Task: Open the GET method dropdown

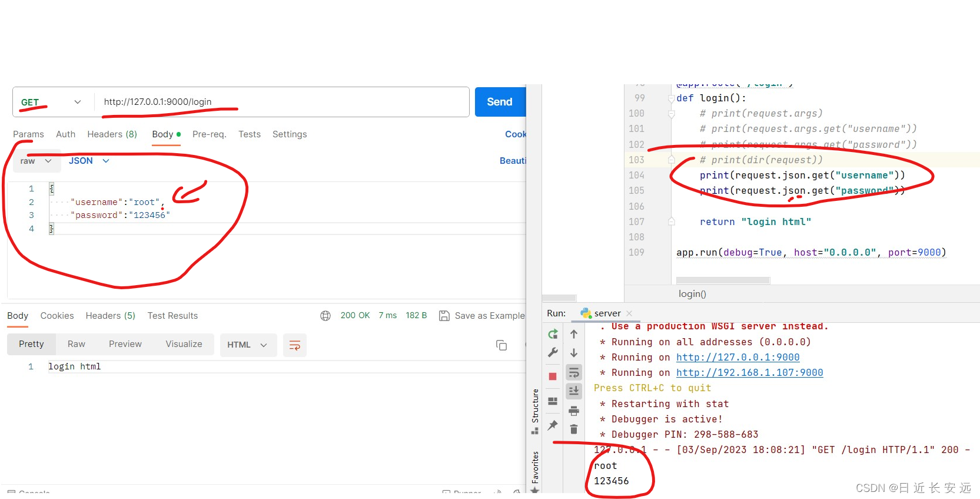Action: click(51, 102)
